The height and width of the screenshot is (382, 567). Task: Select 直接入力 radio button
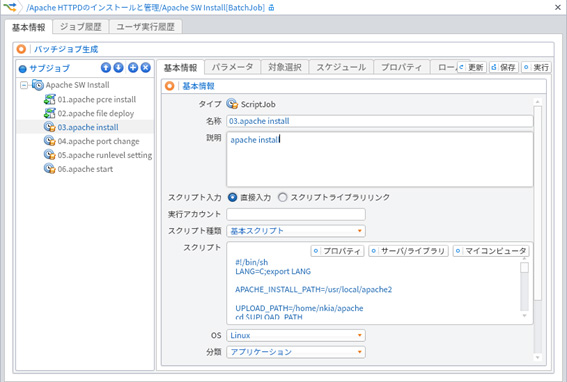coord(233,197)
